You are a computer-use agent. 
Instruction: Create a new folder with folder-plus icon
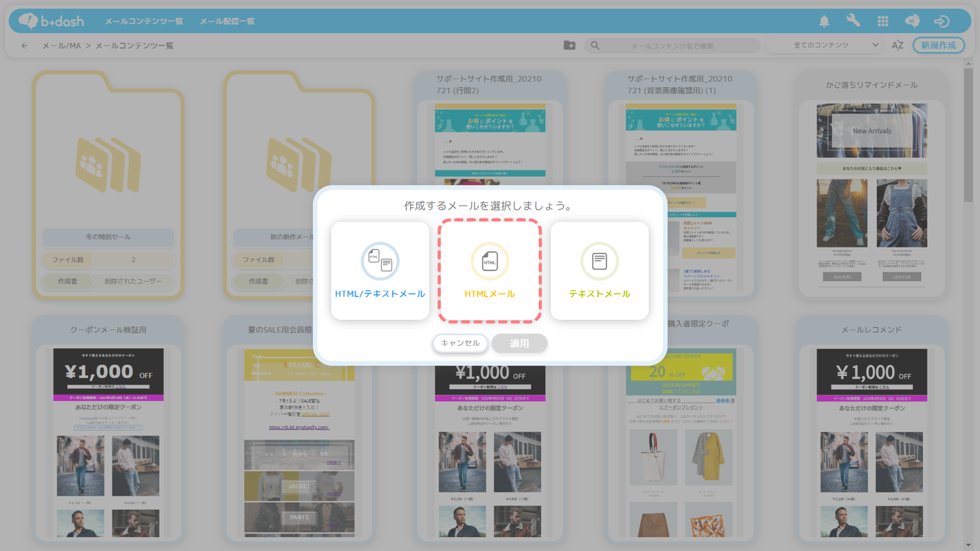click(x=569, y=45)
